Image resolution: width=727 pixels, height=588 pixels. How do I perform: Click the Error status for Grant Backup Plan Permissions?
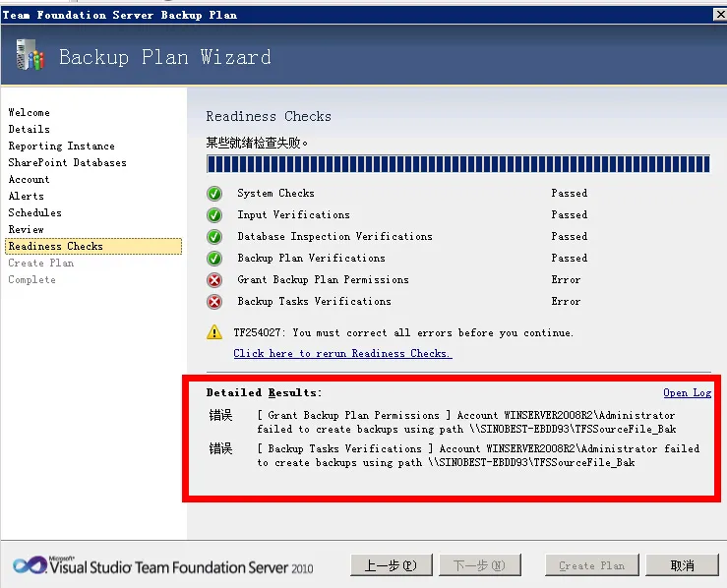[x=566, y=280]
